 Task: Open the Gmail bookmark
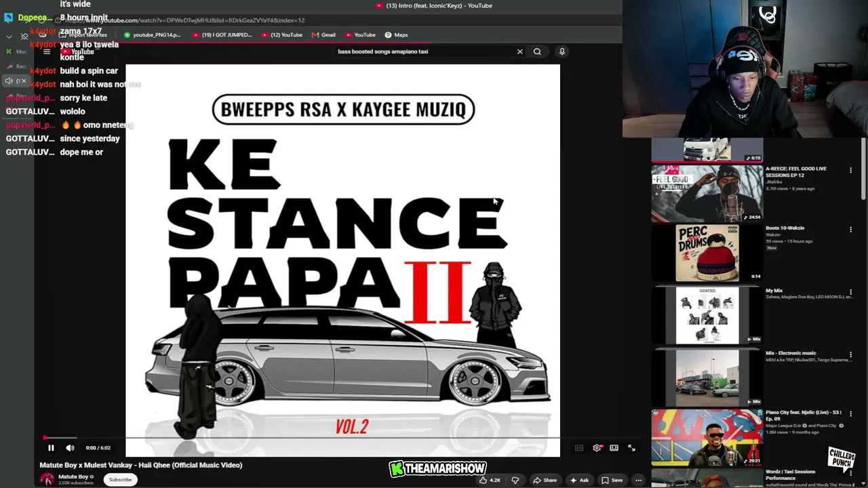[x=323, y=35]
